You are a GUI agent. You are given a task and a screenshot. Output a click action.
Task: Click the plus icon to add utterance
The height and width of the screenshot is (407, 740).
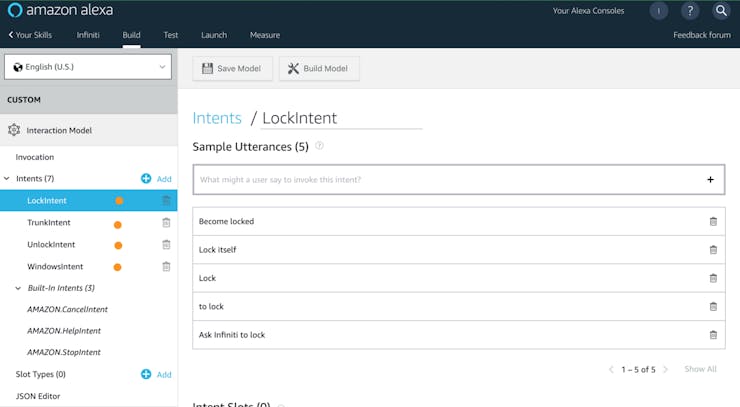tap(710, 179)
